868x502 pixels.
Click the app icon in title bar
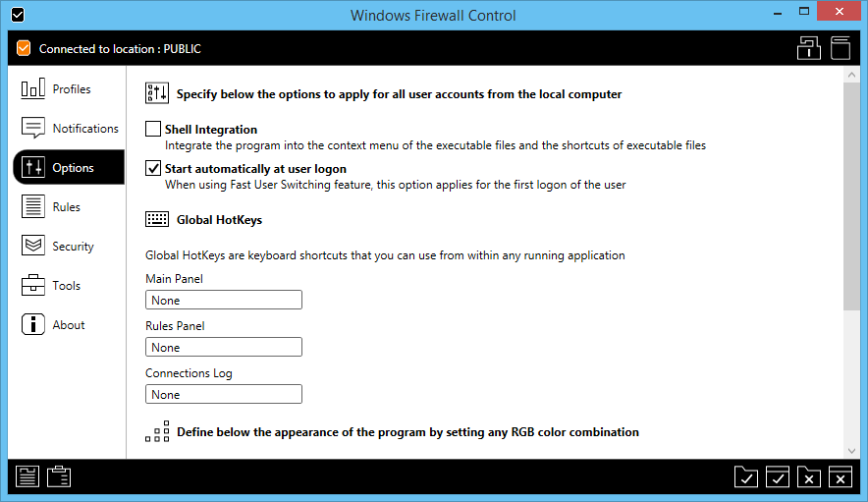click(18, 15)
